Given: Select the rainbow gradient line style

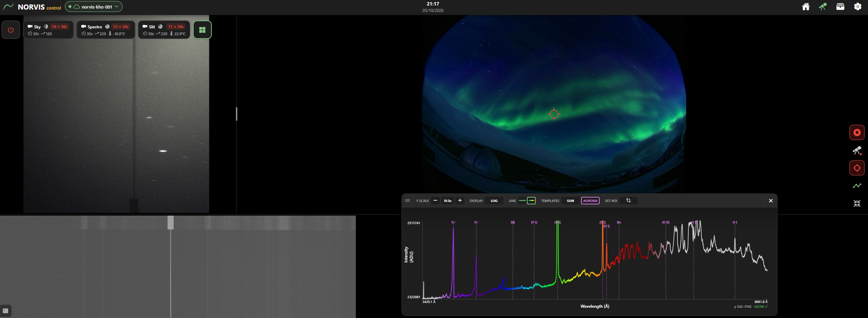Looking at the screenshot, I should (531, 201).
